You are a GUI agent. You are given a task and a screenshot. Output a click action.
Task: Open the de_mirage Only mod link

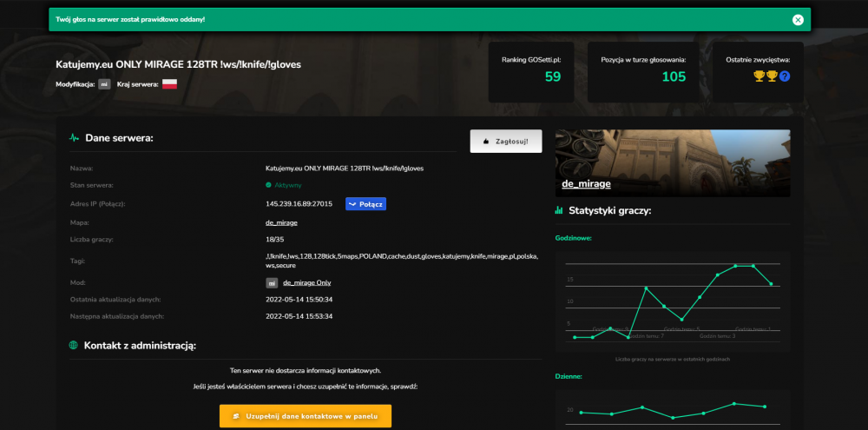306,282
